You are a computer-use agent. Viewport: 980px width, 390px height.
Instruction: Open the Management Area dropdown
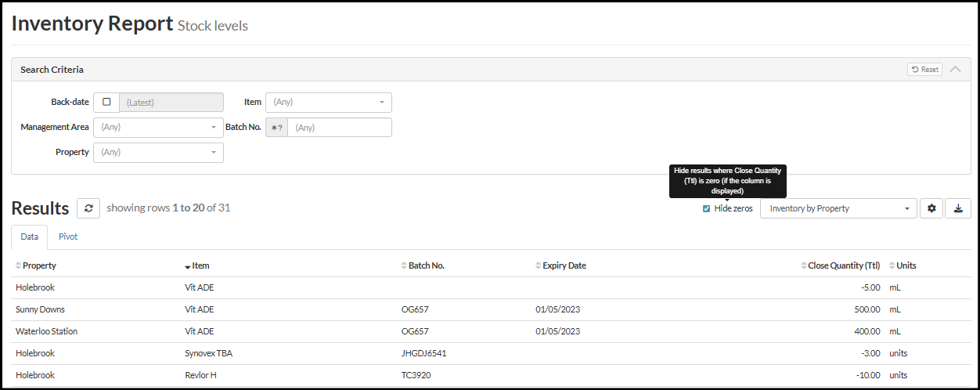tap(158, 127)
